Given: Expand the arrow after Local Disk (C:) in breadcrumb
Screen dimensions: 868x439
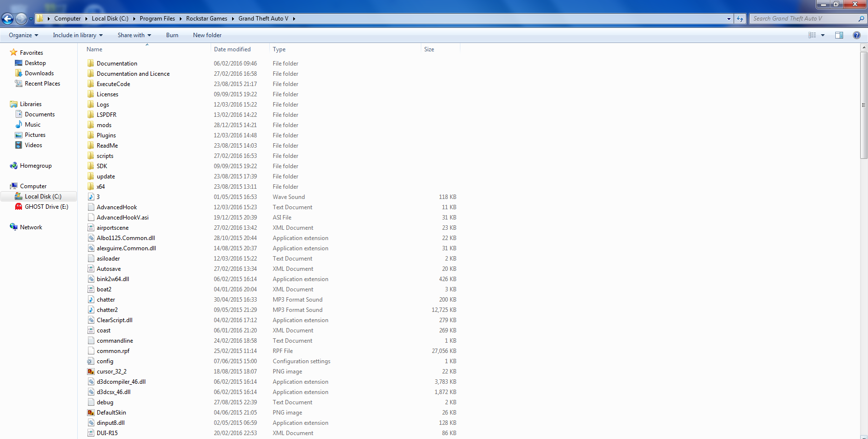Looking at the screenshot, I should point(134,19).
